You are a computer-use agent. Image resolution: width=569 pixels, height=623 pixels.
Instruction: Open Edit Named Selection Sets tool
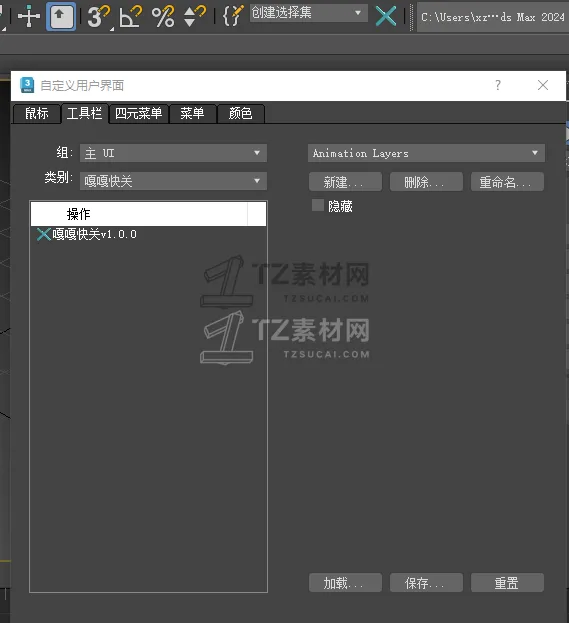[x=232, y=16]
